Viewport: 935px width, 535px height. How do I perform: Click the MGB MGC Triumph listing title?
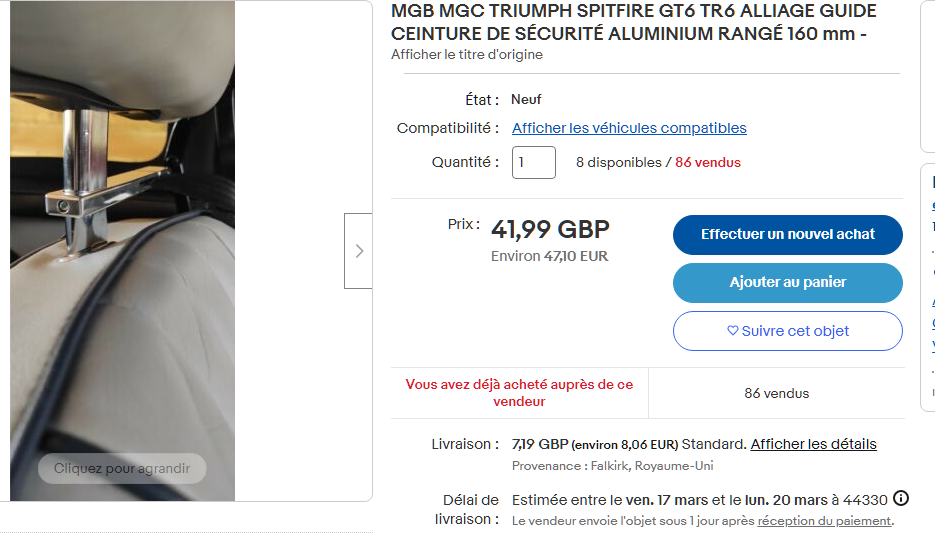pos(633,22)
